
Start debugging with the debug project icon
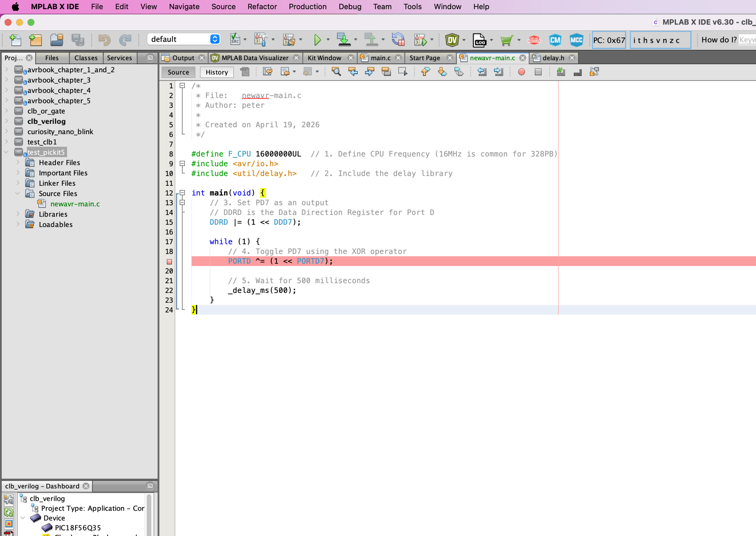point(421,40)
